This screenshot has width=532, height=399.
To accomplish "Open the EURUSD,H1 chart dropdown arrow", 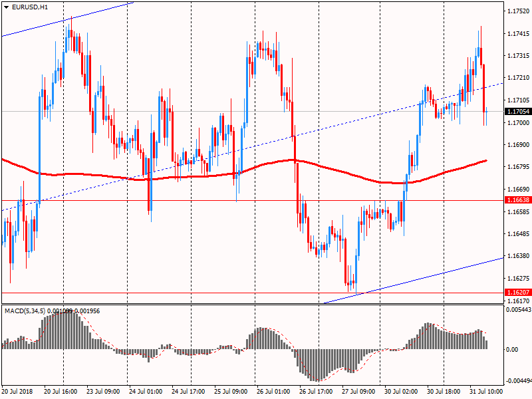I will [x=7, y=7].
